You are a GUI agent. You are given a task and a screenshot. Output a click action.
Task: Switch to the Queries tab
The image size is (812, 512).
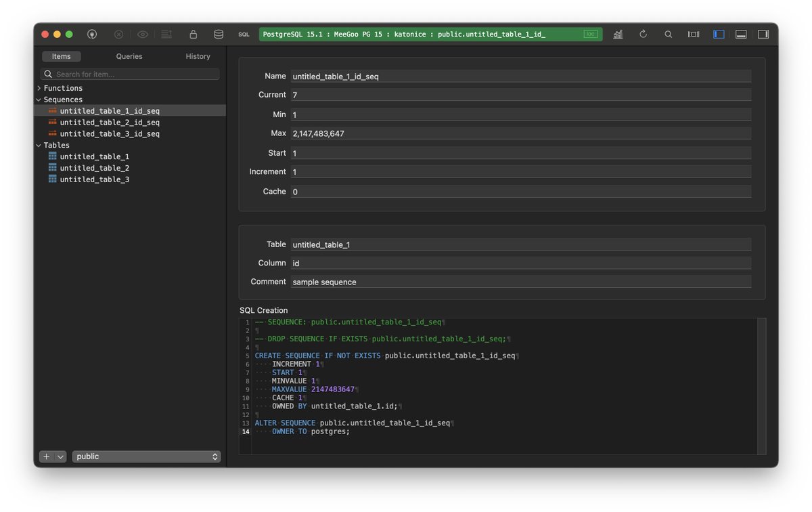(x=129, y=56)
